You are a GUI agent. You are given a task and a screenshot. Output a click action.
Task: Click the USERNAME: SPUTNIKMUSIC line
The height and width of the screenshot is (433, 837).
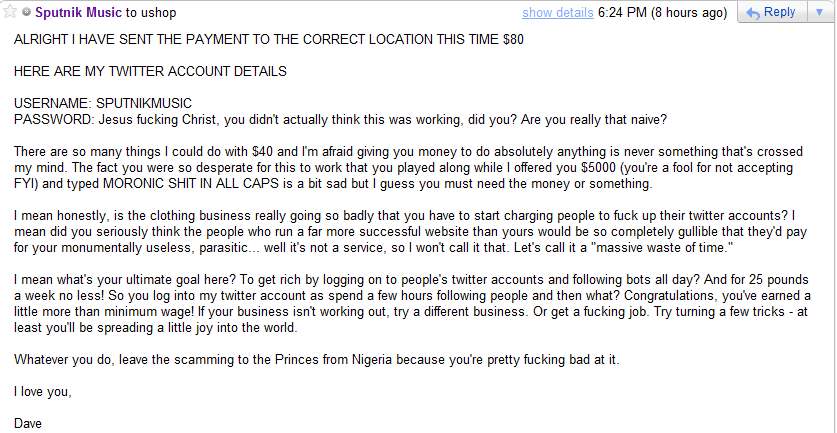click(103, 103)
